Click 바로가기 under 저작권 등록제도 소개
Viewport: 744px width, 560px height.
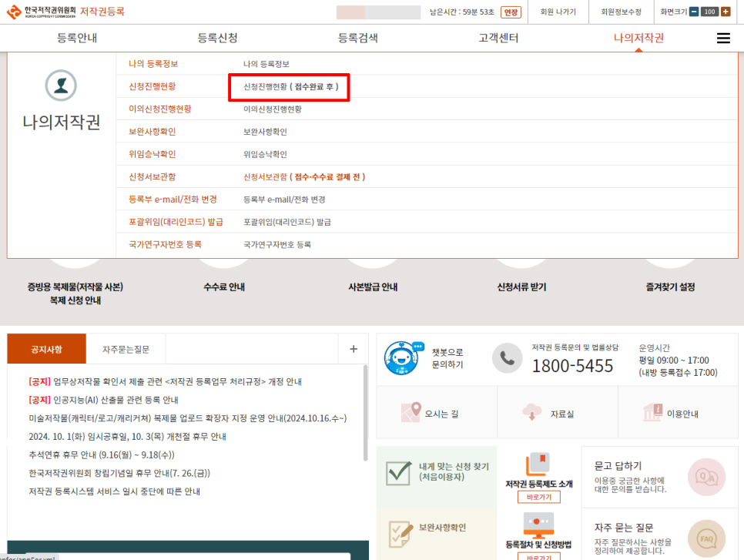coord(539,497)
